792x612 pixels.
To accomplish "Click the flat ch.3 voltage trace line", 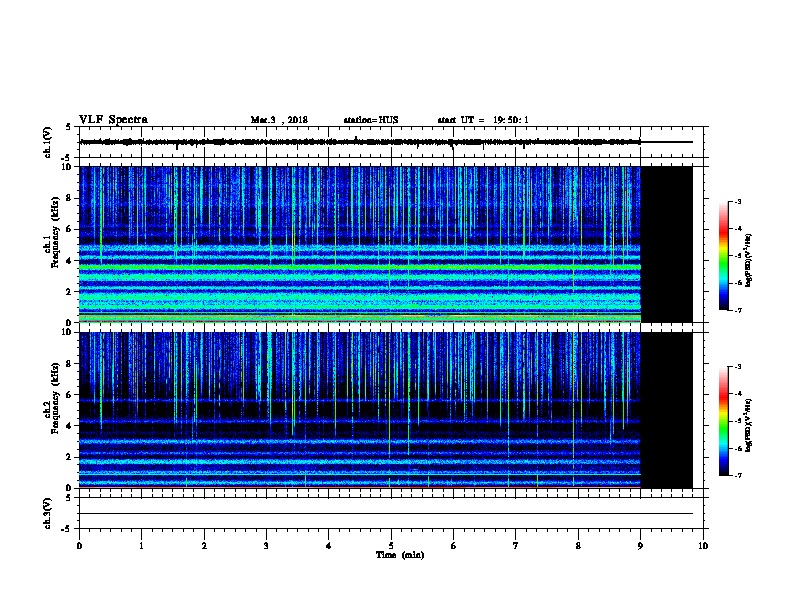I will (x=386, y=514).
